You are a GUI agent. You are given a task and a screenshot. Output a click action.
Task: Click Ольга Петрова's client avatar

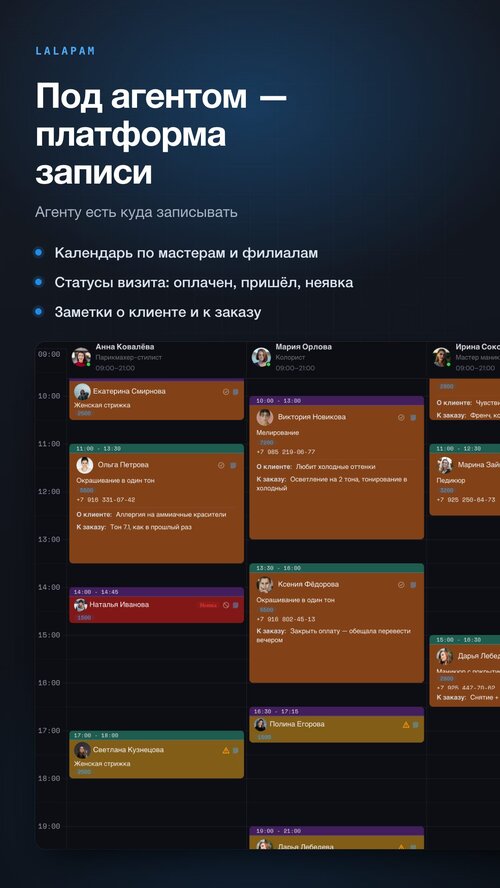pos(84,465)
